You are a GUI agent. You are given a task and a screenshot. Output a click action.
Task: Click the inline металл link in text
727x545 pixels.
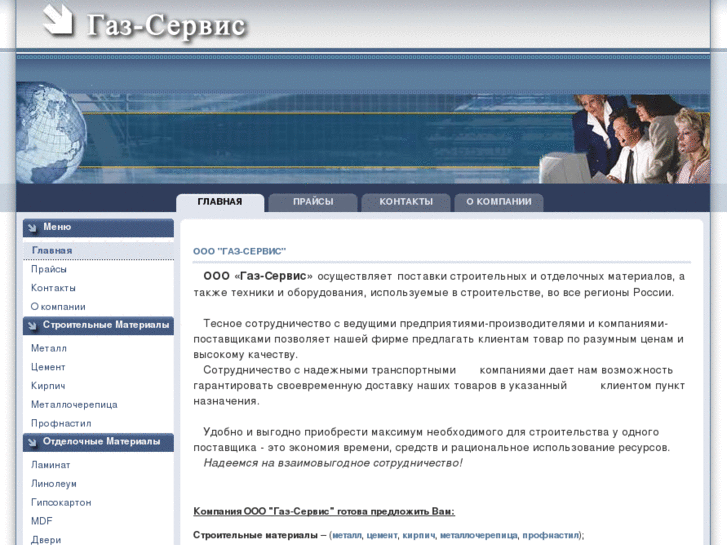coord(347,535)
